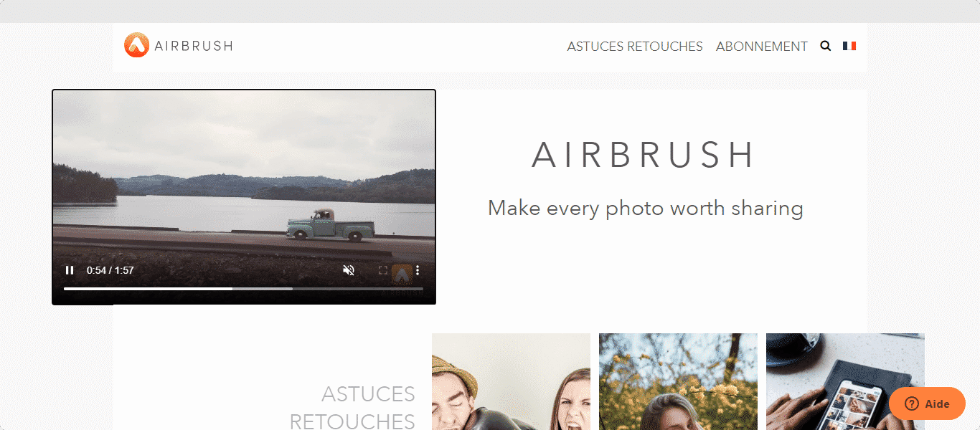Click the French flag language selector

(x=849, y=46)
